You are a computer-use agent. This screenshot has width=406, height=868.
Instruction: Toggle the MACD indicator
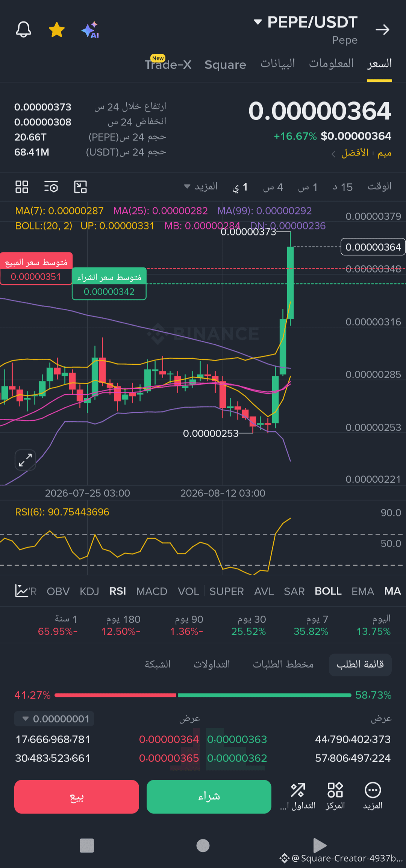pyautogui.click(x=152, y=591)
